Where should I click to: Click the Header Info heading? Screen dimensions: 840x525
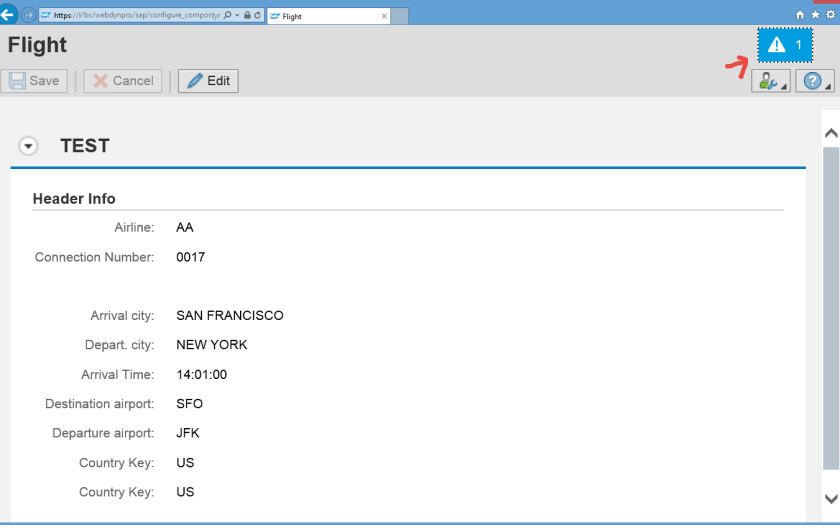pyautogui.click(x=74, y=199)
